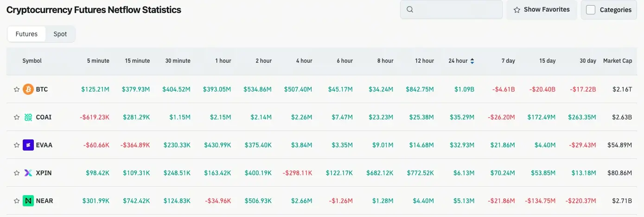
Task: Show Favorites button click
Action: tap(542, 9)
